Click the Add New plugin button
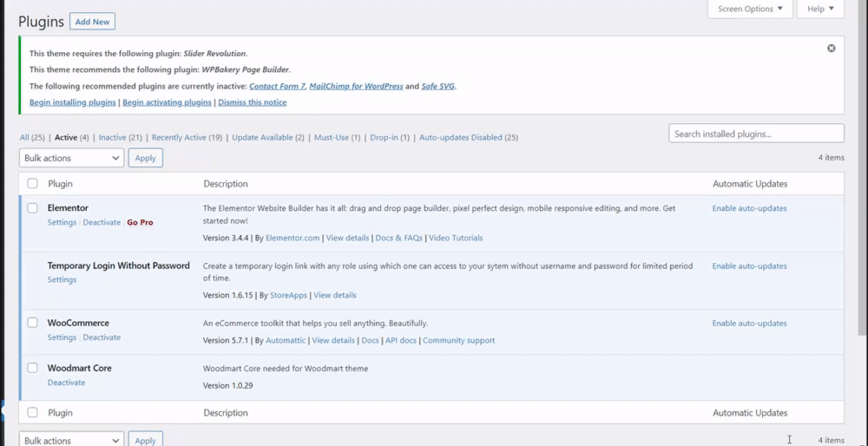868x446 pixels. (x=93, y=22)
